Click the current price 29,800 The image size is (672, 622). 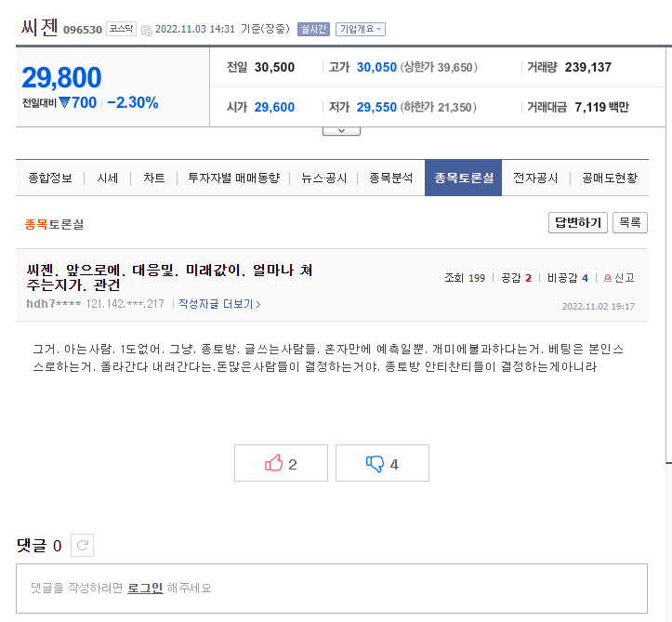coord(61,77)
